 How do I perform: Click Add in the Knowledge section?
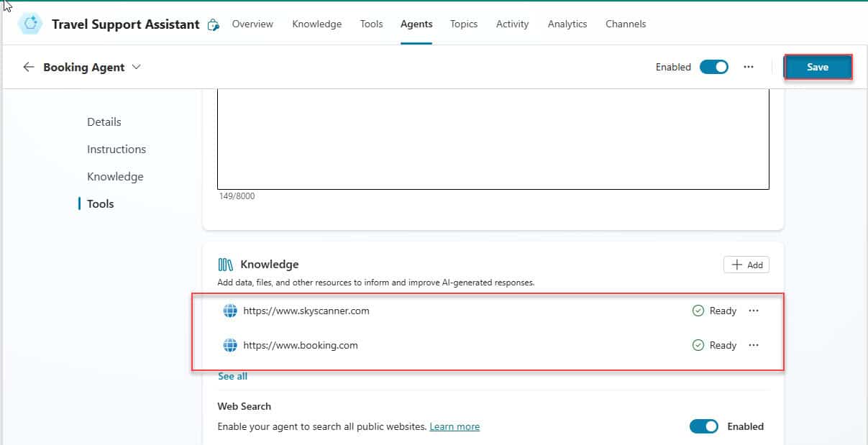746,265
